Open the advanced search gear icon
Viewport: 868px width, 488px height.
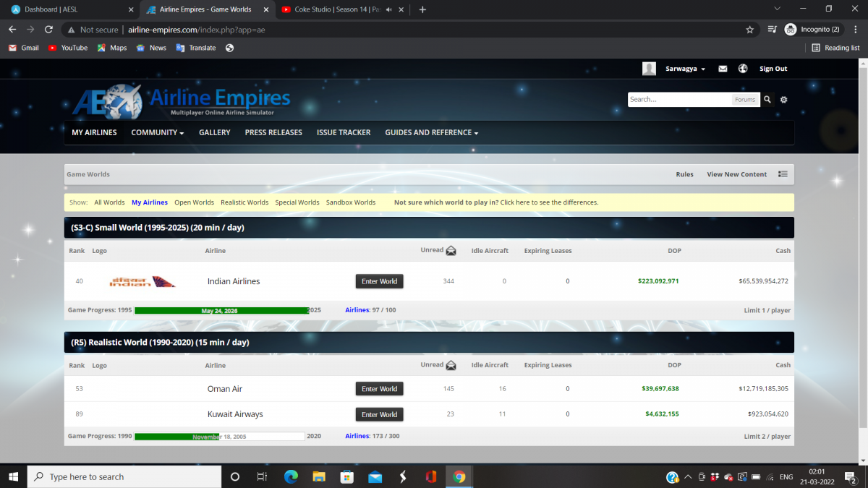coord(783,100)
